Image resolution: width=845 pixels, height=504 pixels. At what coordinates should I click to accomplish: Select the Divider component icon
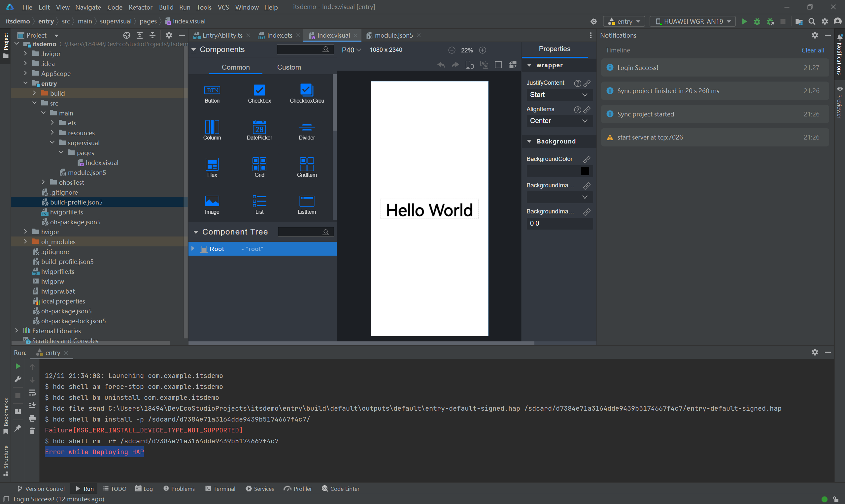(306, 127)
